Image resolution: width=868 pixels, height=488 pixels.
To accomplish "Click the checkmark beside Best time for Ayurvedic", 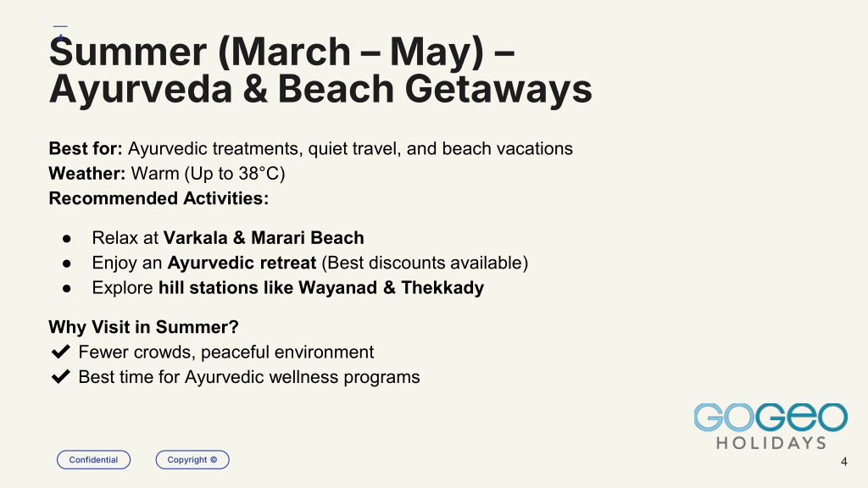I will [60, 377].
